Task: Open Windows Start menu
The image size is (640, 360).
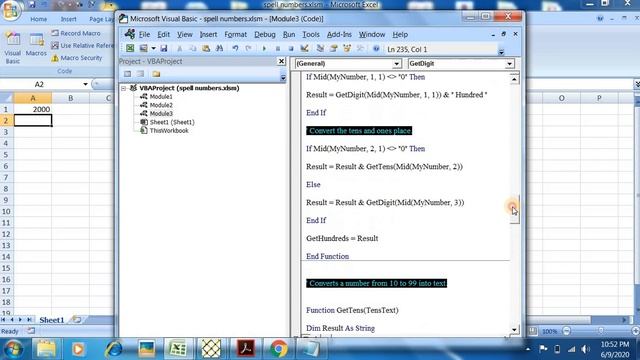Action: tap(13, 349)
